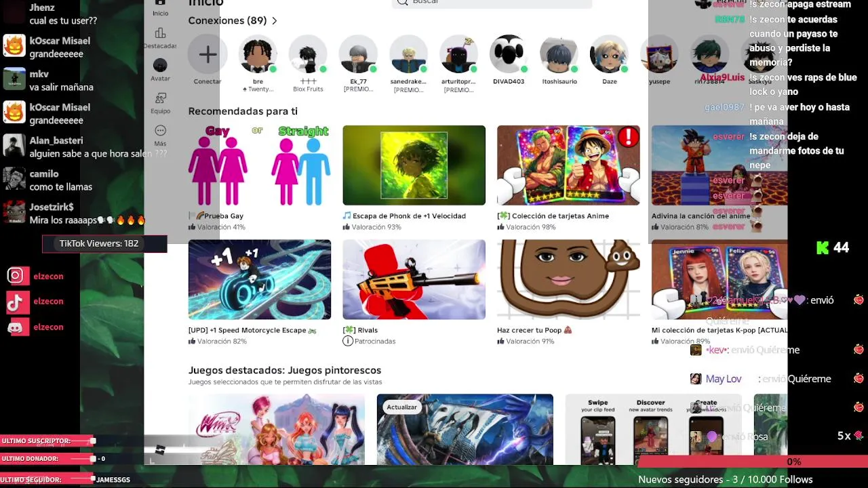Open friend avatar Ek_77

[x=358, y=54]
